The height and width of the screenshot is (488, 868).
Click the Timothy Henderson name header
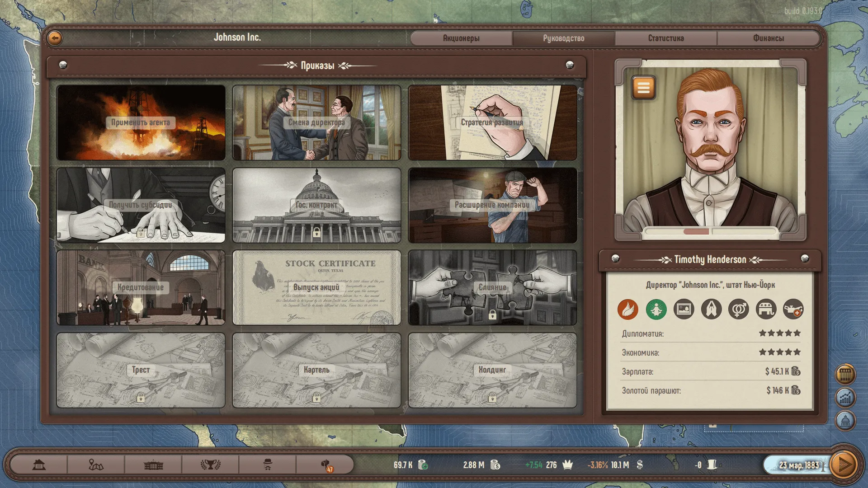[x=710, y=259]
